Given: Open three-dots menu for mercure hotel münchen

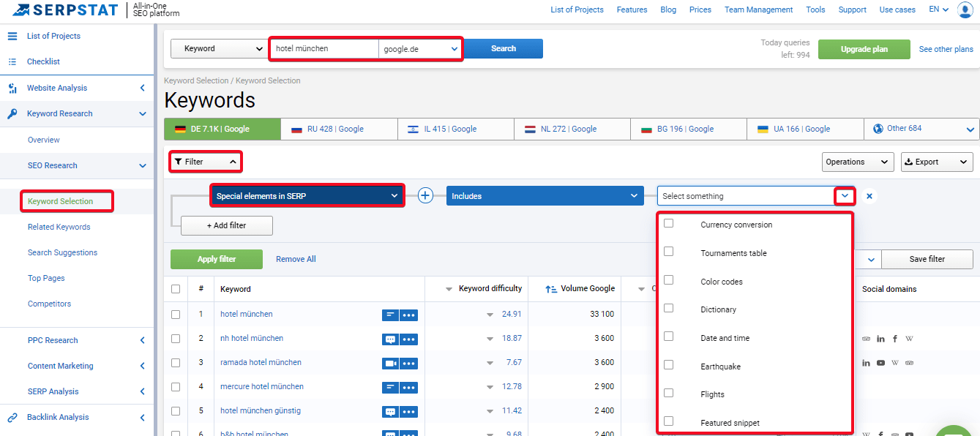Looking at the screenshot, I should [408, 387].
